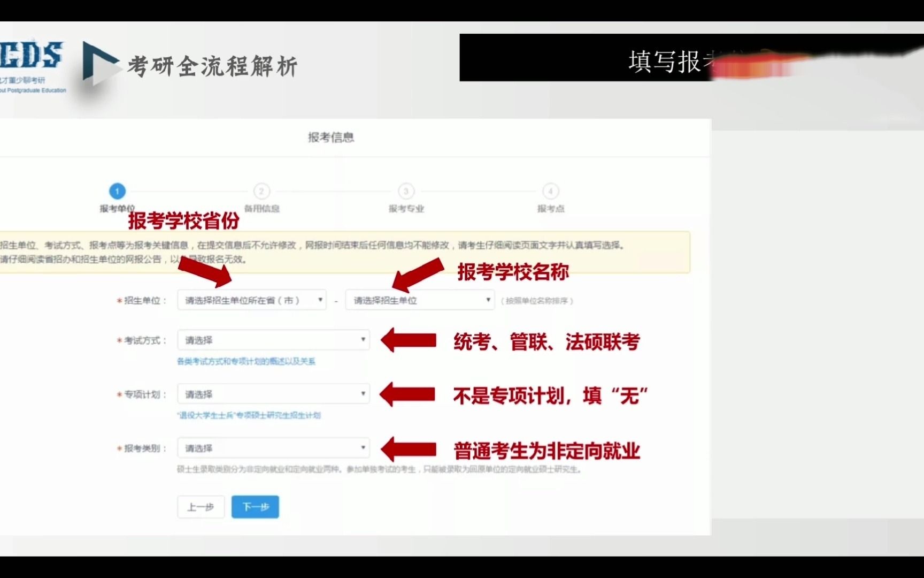Click the note about 硕士生录取类别分为非定向就业和定向就业

380,469
